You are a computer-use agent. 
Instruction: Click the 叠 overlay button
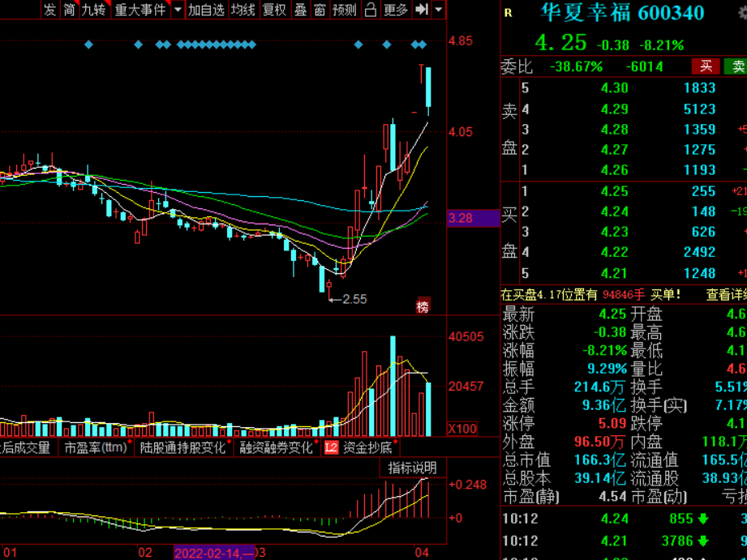(300, 10)
